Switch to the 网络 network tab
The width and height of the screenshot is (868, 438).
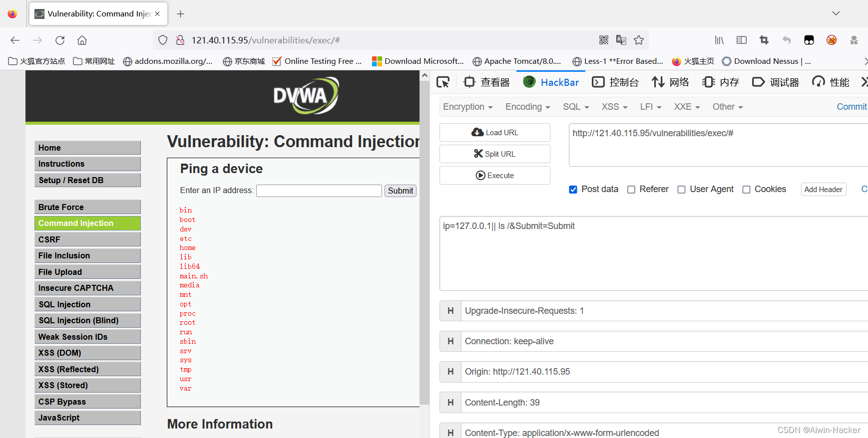pyautogui.click(x=670, y=82)
